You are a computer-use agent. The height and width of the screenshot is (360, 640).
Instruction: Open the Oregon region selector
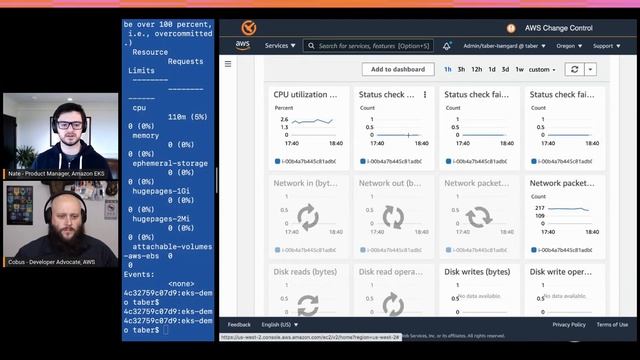pyautogui.click(x=569, y=46)
